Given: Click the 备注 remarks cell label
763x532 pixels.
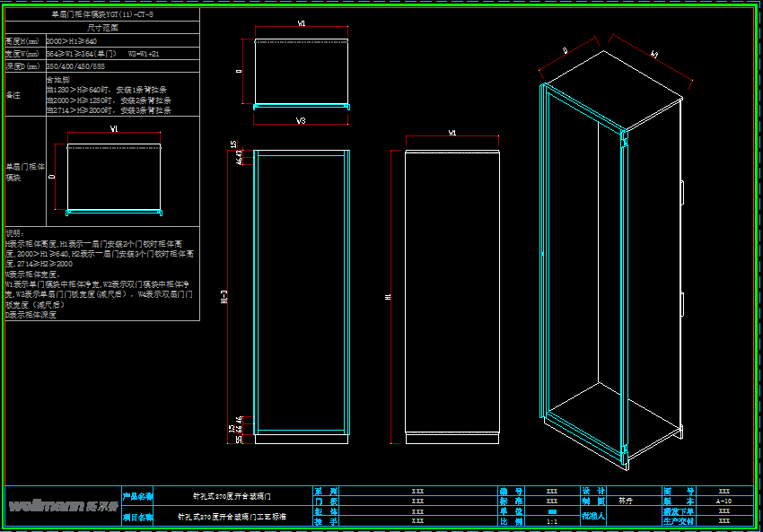Looking at the screenshot, I should pos(13,94).
